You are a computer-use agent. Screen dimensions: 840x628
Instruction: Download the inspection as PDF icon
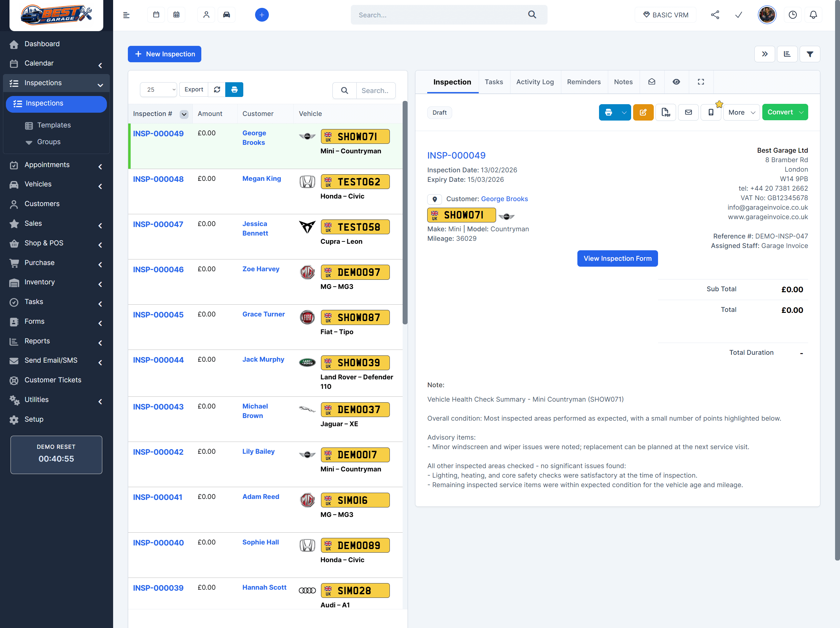coord(665,112)
